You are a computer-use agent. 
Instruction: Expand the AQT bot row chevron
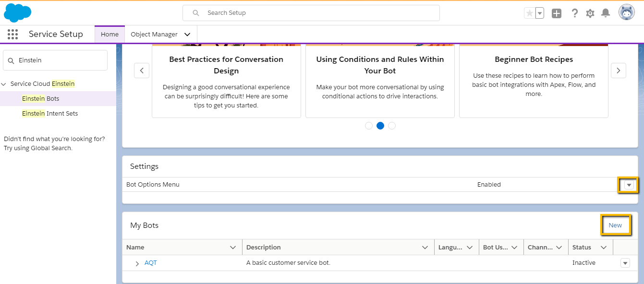coord(137,263)
